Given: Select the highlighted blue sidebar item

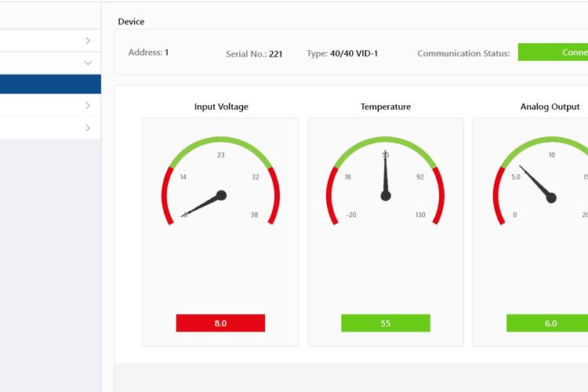Looking at the screenshot, I should click(x=50, y=84).
